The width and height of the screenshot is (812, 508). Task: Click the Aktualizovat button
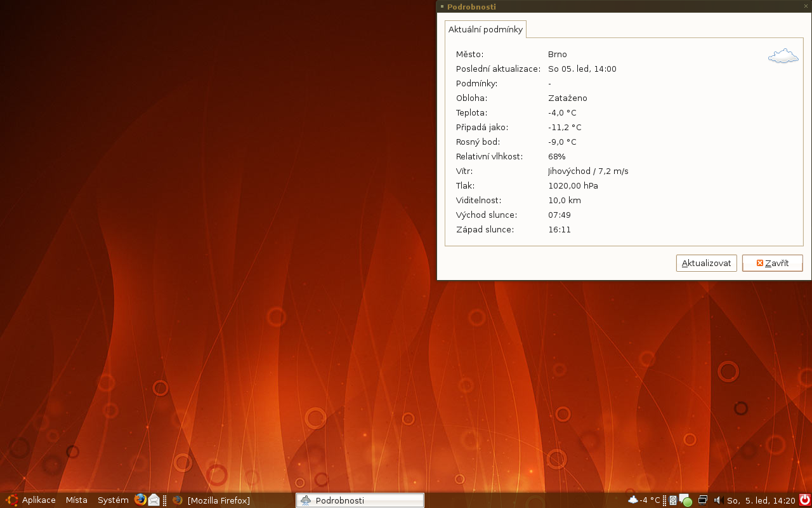point(706,263)
